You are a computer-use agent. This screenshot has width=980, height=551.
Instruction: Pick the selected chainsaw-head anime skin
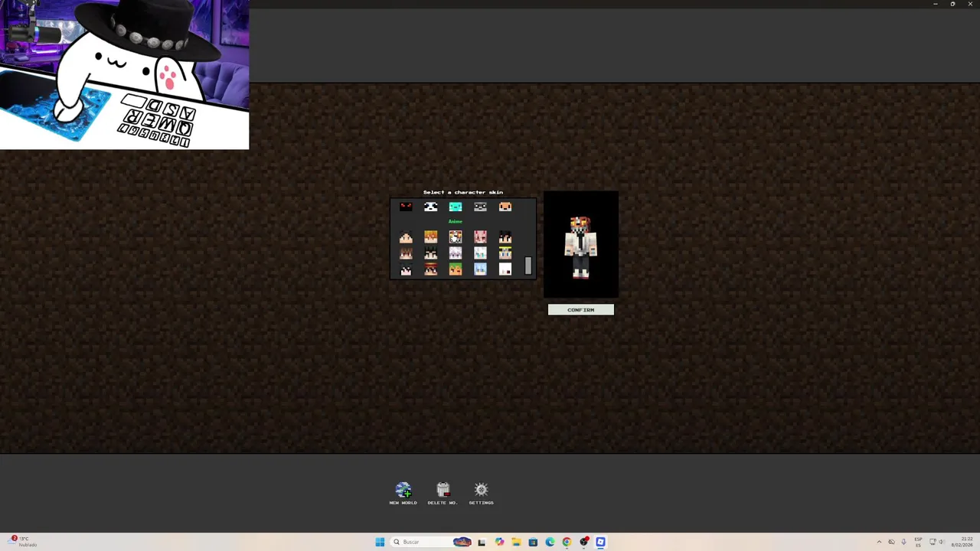click(x=456, y=237)
